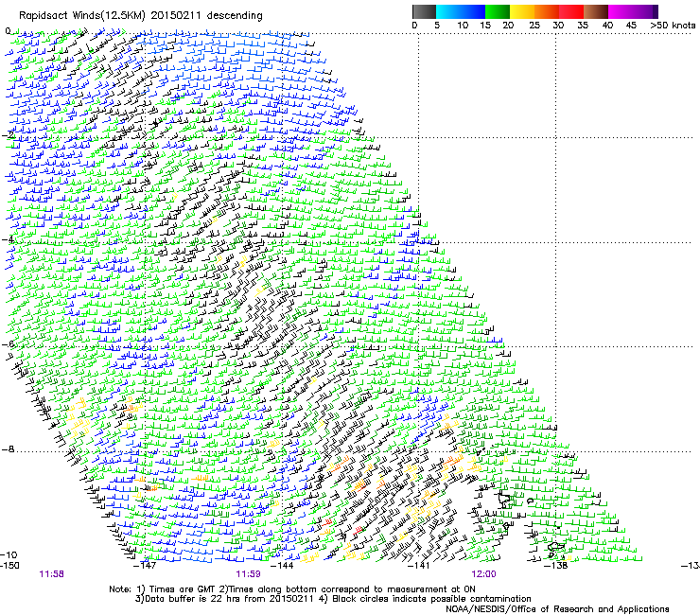Click the latitude label '-8'

pyautogui.click(x=8, y=449)
